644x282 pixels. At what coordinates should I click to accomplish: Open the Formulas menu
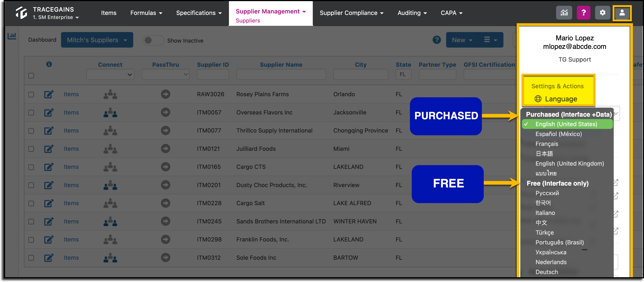pos(146,13)
